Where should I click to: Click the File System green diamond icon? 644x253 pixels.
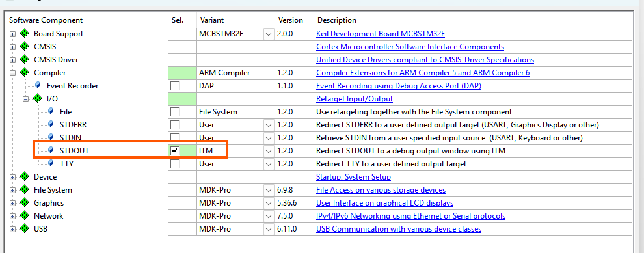coord(25,190)
